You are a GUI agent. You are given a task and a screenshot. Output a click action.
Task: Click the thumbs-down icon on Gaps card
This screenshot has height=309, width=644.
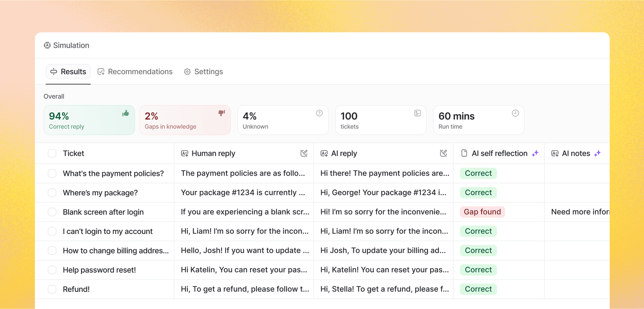pos(222,113)
